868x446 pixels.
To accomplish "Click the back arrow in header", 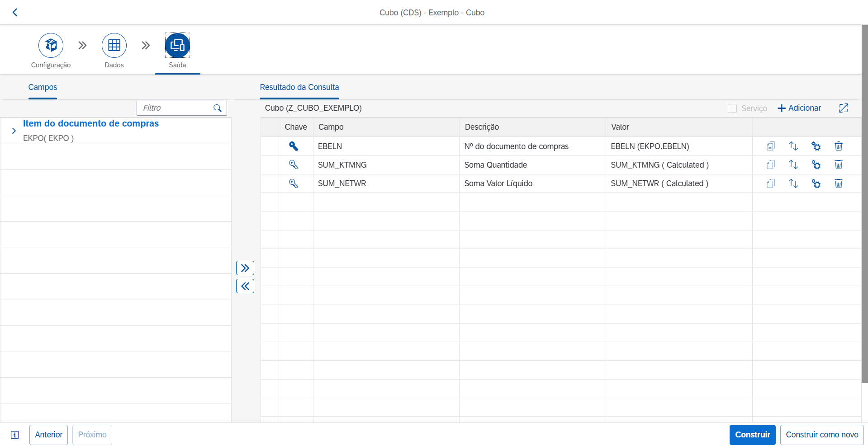I will point(15,13).
